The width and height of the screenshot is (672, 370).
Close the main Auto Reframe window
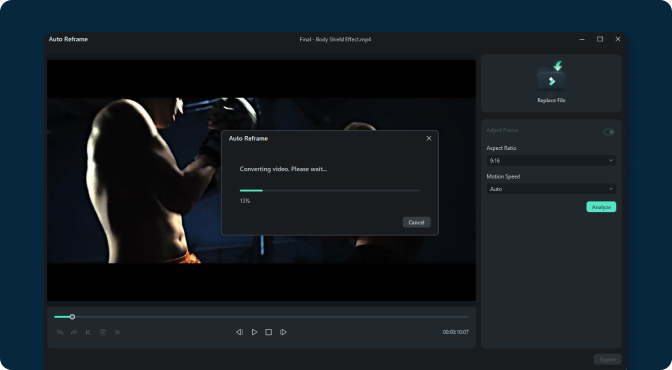[618, 39]
